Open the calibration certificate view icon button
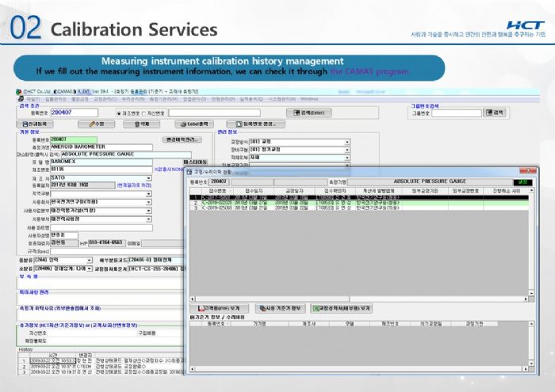Screen dimensions: 555x392 pos(343,306)
